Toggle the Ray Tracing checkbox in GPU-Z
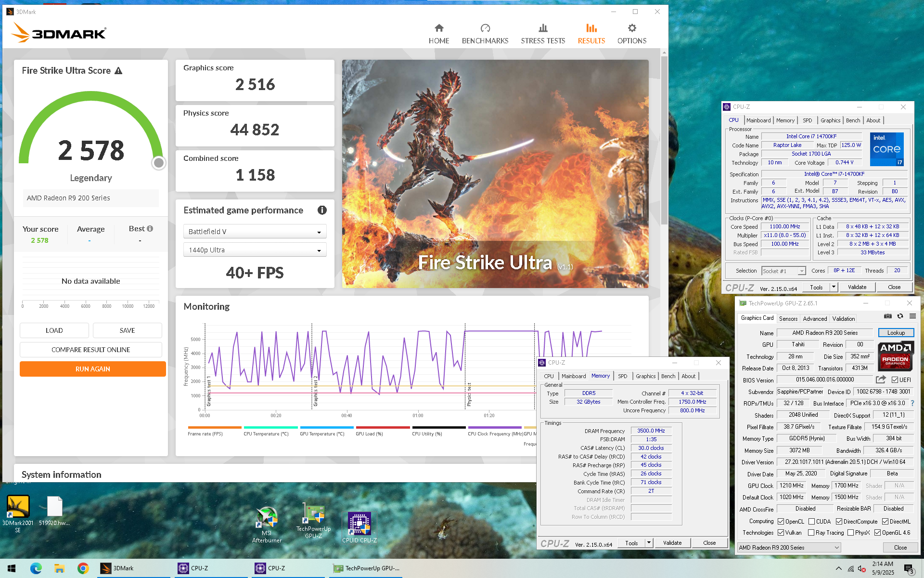This screenshot has width=924, height=578. [811, 532]
